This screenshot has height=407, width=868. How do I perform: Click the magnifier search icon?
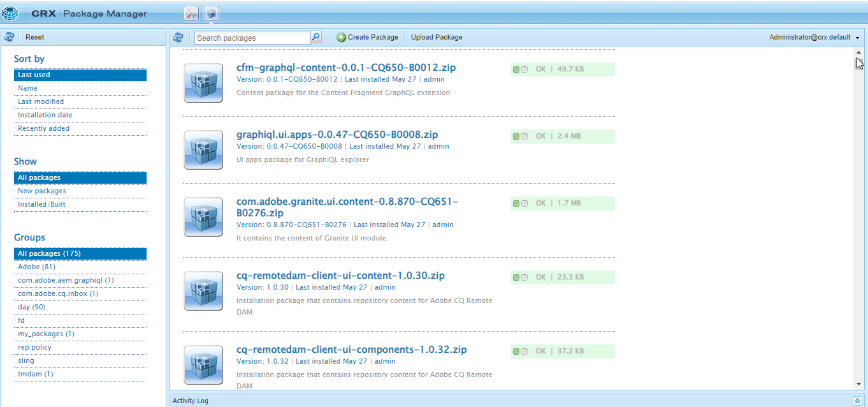click(315, 37)
